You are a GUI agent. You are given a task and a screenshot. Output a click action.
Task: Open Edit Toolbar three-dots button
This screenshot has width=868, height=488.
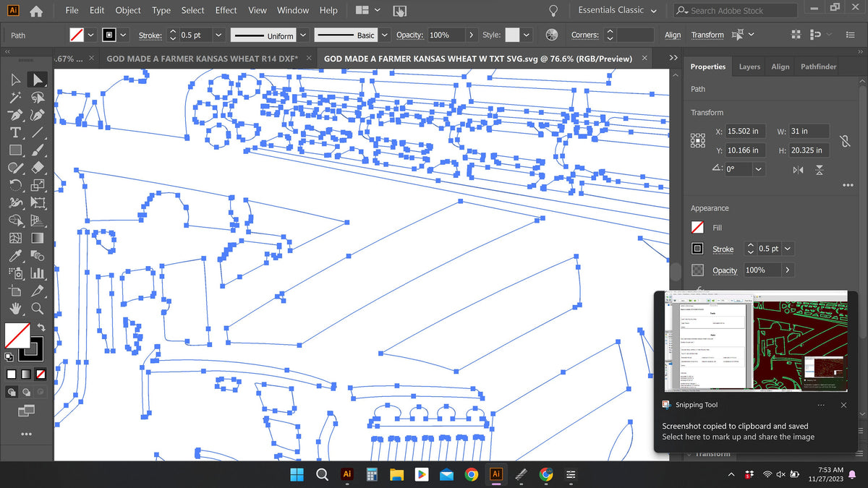[27, 435]
